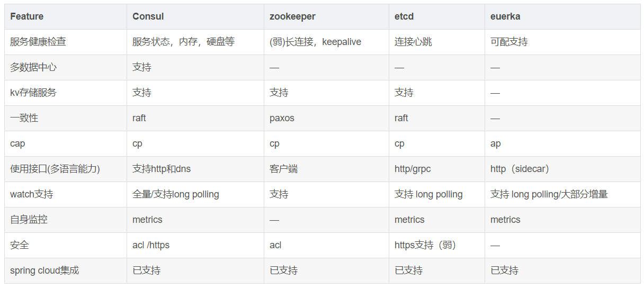Select the 使用接口(多语言能力) row label
The height and width of the screenshot is (289, 644).
coord(55,169)
